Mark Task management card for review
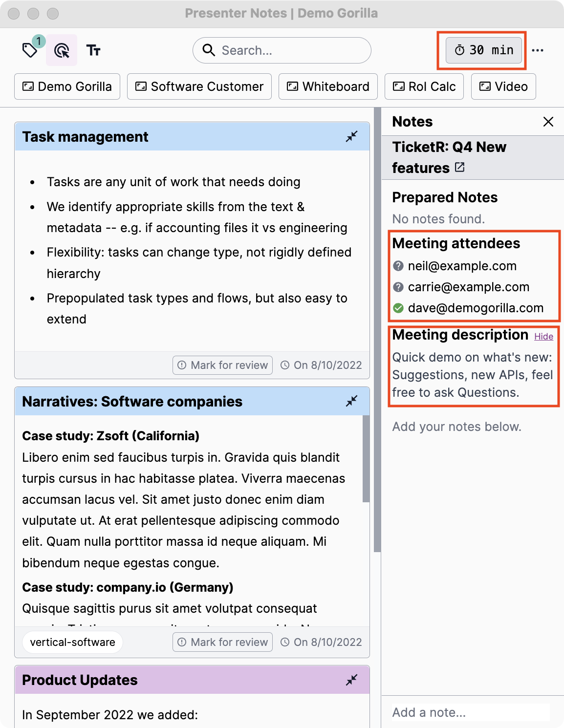Image resolution: width=564 pixels, height=728 pixels. click(x=223, y=365)
